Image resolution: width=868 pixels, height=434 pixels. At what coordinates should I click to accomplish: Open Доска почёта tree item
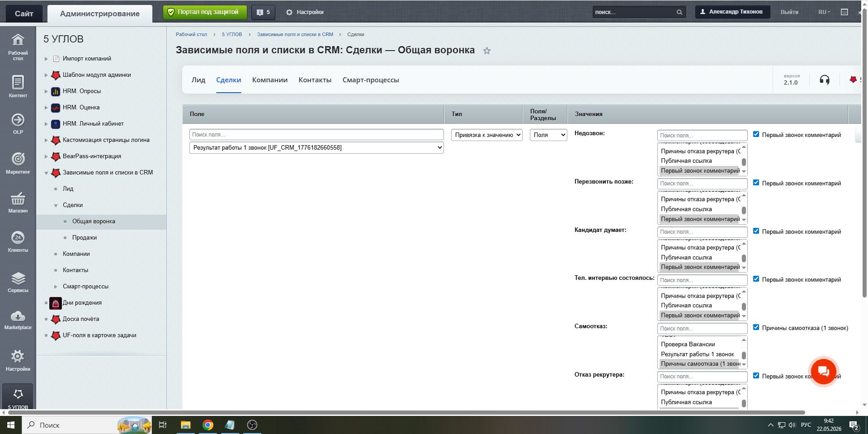click(x=81, y=319)
